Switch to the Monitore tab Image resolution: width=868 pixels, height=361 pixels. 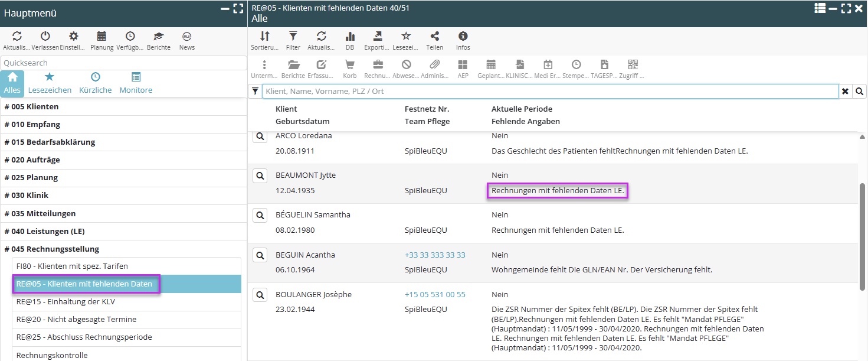coord(136,83)
